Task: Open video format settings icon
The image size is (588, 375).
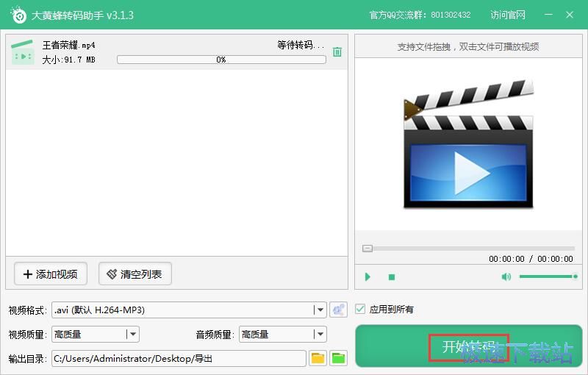Action: (338, 310)
